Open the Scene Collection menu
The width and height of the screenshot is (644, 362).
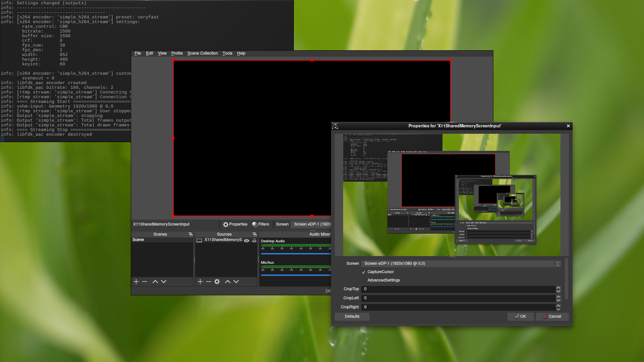(203, 53)
